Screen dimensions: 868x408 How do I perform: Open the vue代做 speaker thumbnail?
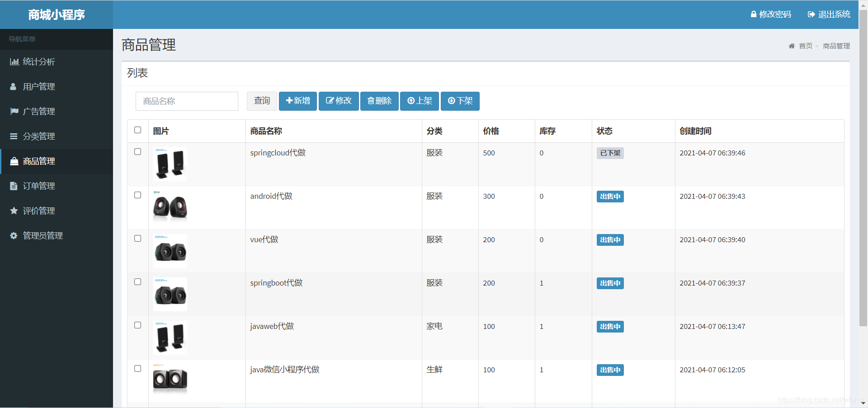[170, 251]
